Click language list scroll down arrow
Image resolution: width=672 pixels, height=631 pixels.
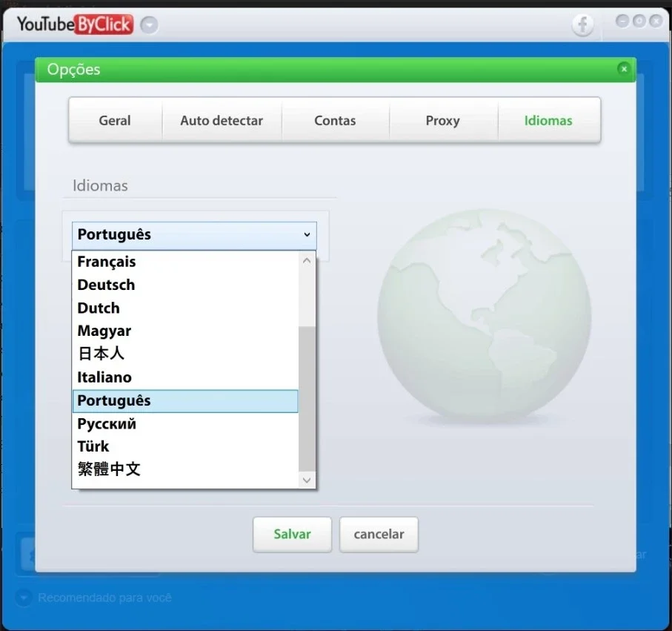pyautogui.click(x=307, y=480)
